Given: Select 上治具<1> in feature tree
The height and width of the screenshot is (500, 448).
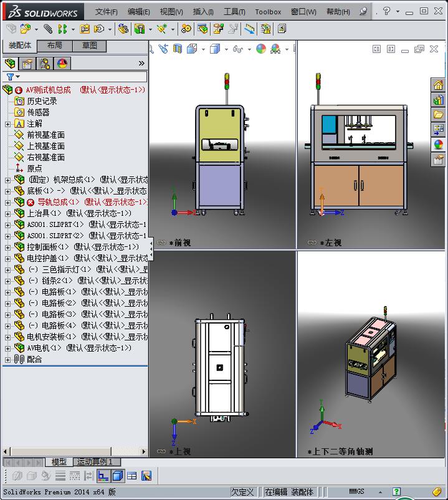Looking at the screenshot, I should coord(79,213).
